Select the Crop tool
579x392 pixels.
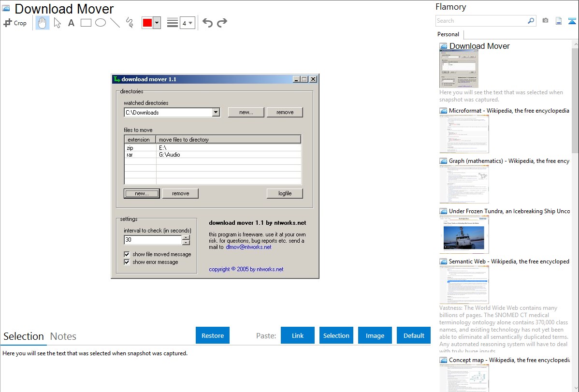click(x=15, y=23)
